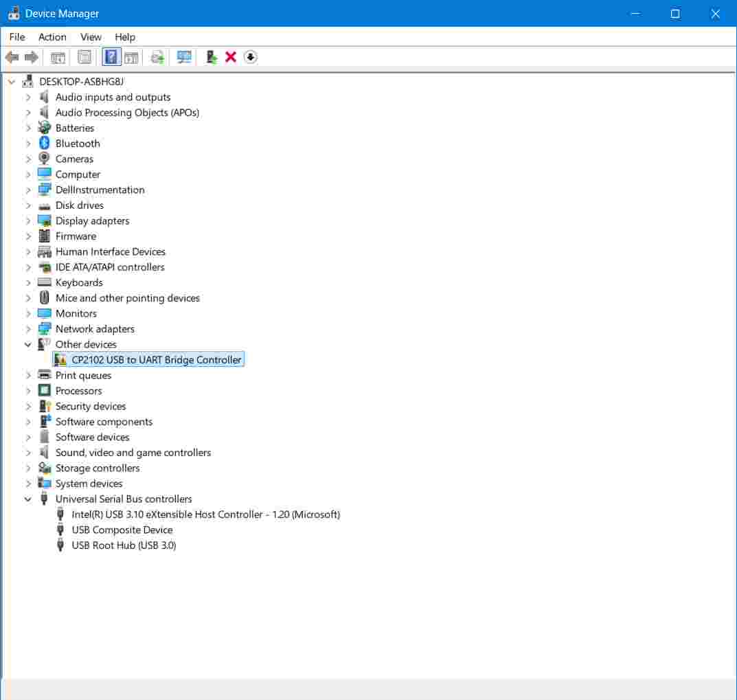Click the USB Root Hub plug icon
Image resolution: width=737 pixels, height=700 pixels.
60,545
